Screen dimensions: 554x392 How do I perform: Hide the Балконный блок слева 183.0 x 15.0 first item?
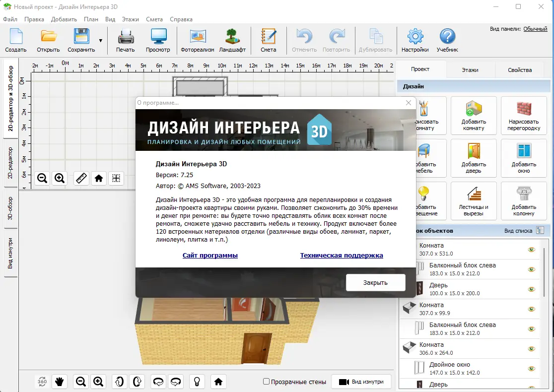531,269
